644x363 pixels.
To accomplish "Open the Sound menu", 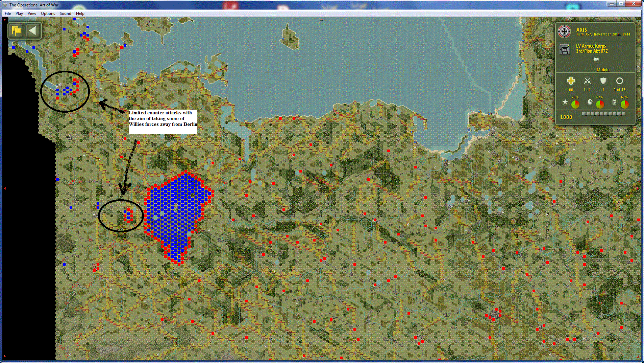I will 66,14.
